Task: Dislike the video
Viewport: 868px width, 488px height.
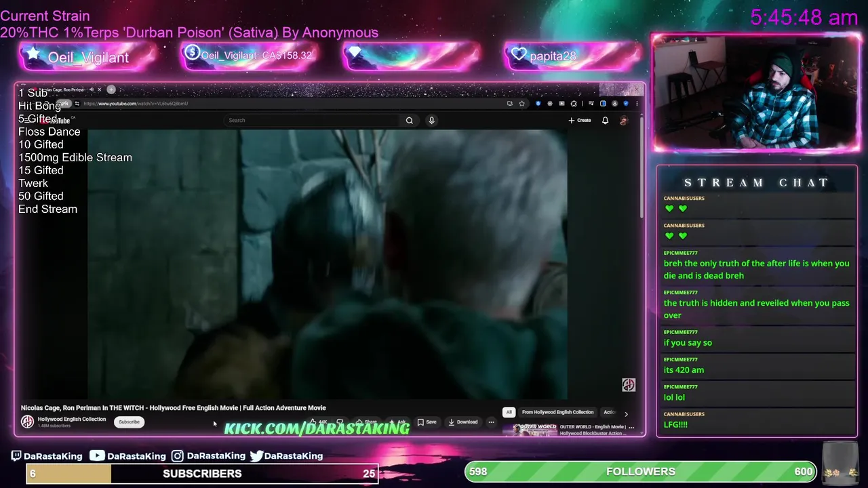Action: [x=340, y=422]
